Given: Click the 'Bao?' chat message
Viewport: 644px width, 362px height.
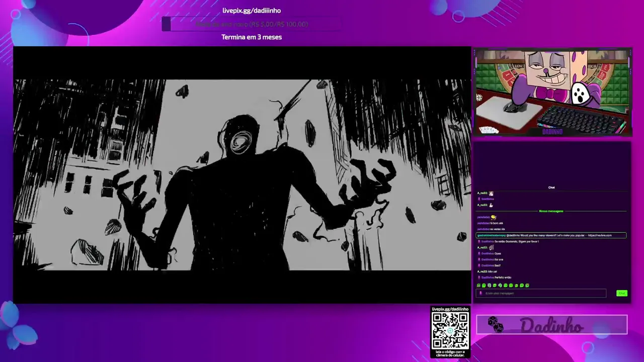Looking at the screenshot, I should [x=498, y=265].
